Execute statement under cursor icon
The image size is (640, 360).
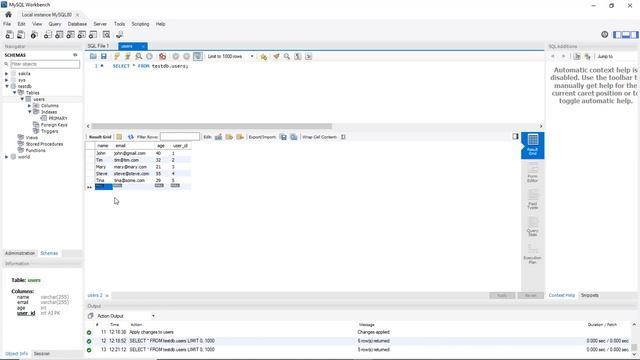128,56
